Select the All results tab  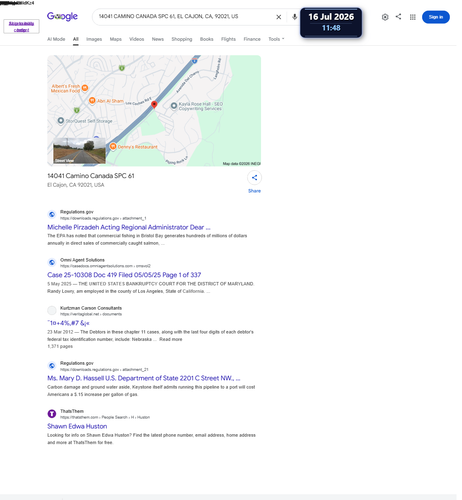76,39
